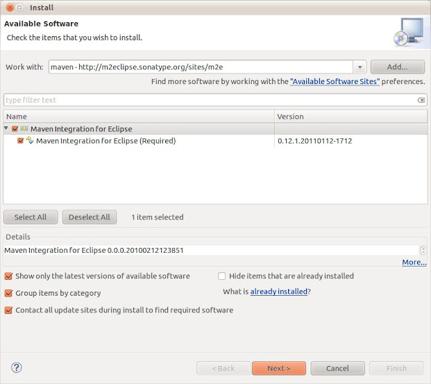Click the Maven Integration feature plugin icon
The height and width of the screenshot is (384, 431).
pos(30,140)
